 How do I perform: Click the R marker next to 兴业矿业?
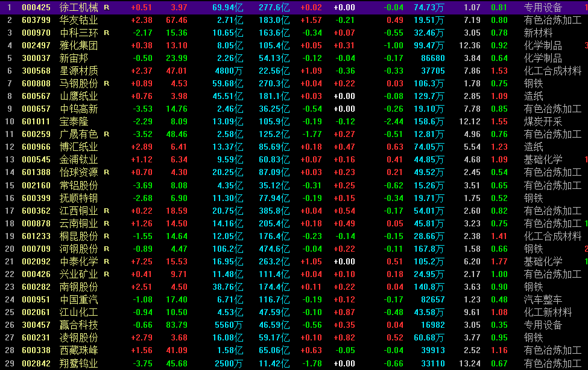point(107,274)
